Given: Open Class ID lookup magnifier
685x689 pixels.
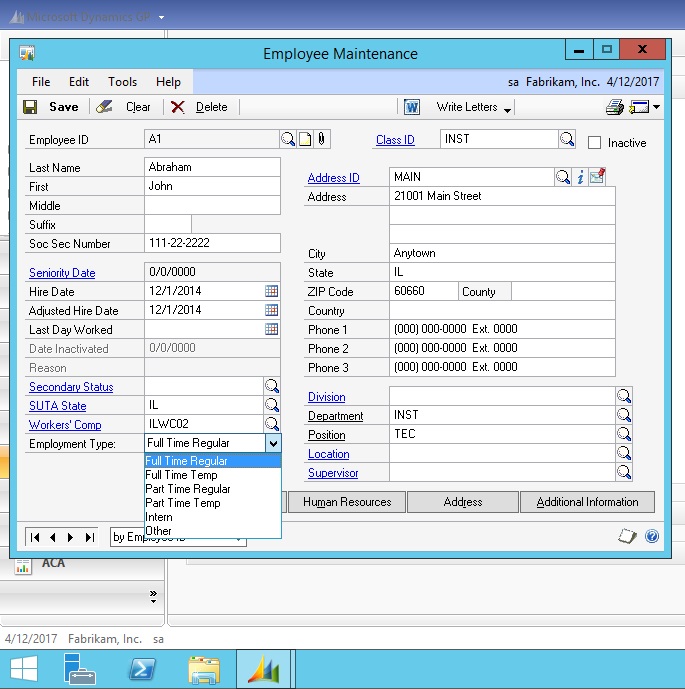Looking at the screenshot, I should coord(567,139).
